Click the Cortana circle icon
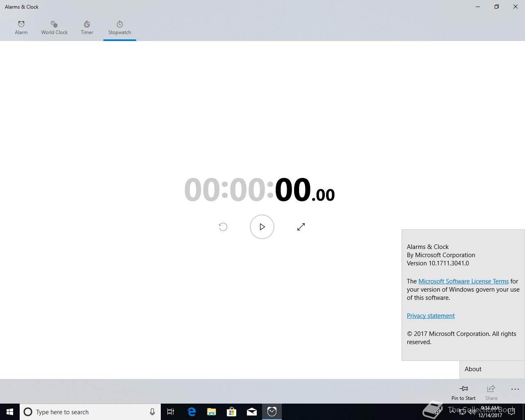This screenshot has height=420, width=525. coord(28,412)
